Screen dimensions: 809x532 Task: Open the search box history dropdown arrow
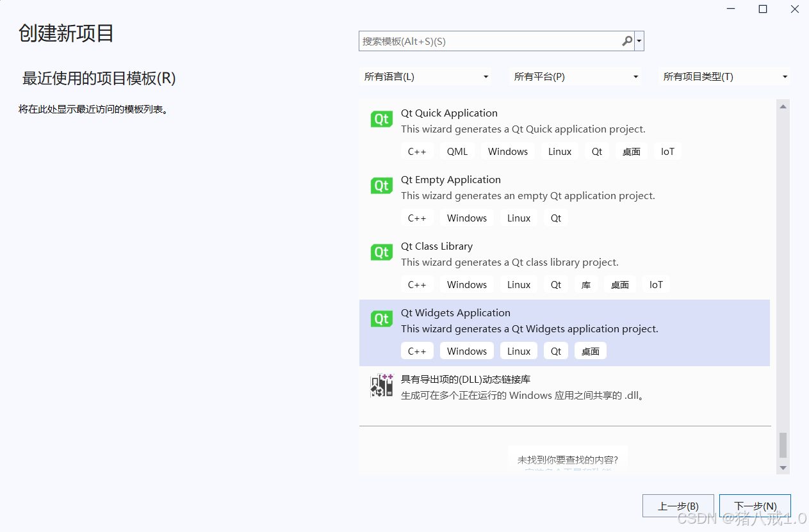click(639, 42)
